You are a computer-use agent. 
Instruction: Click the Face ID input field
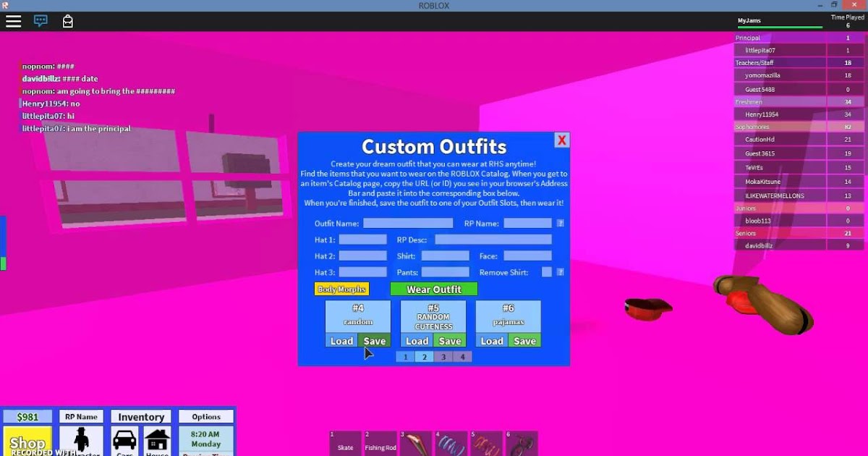click(x=528, y=256)
